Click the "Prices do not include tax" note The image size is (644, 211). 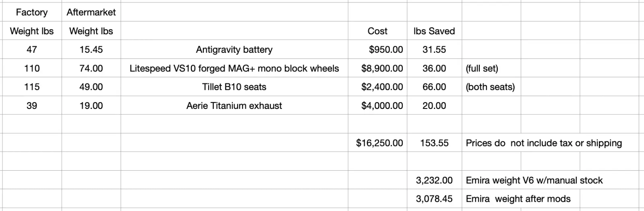(543, 143)
